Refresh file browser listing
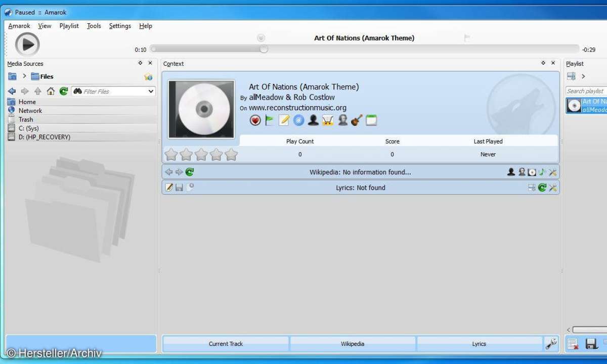Image resolution: width=607 pixels, height=364 pixels. point(64,91)
